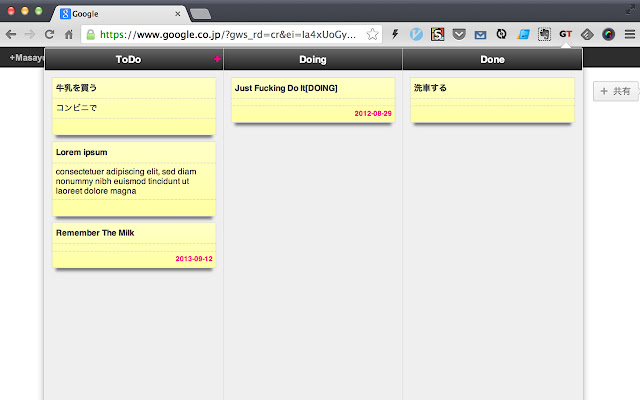This screenshot has width=640, height=400.
Task: Clip page with the Evernote elephant icon
Action: tap(544, 34)
